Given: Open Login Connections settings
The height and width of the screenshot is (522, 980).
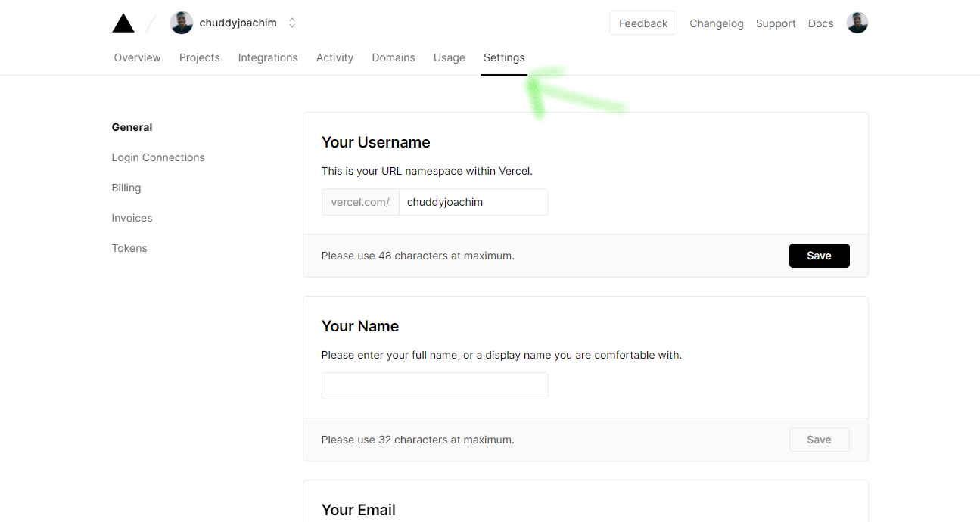Looking at the screenshot, I should pyautogui.click(x=157, y=157).
